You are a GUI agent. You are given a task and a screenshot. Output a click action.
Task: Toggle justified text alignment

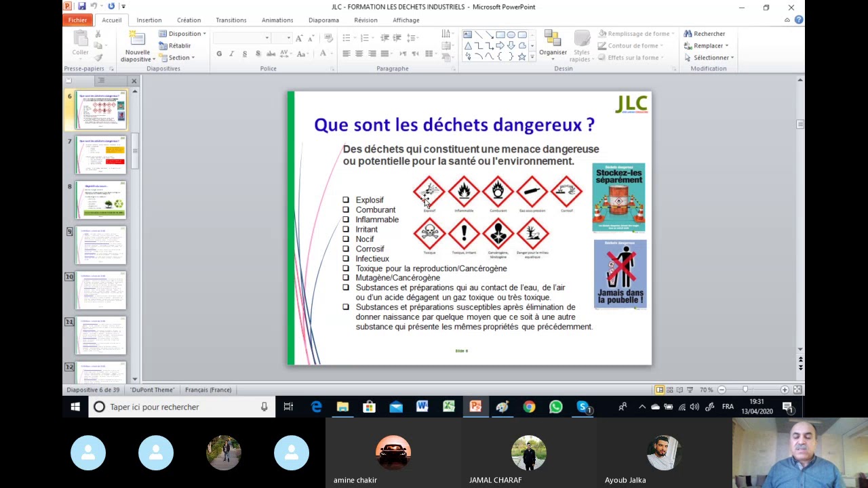384,54
